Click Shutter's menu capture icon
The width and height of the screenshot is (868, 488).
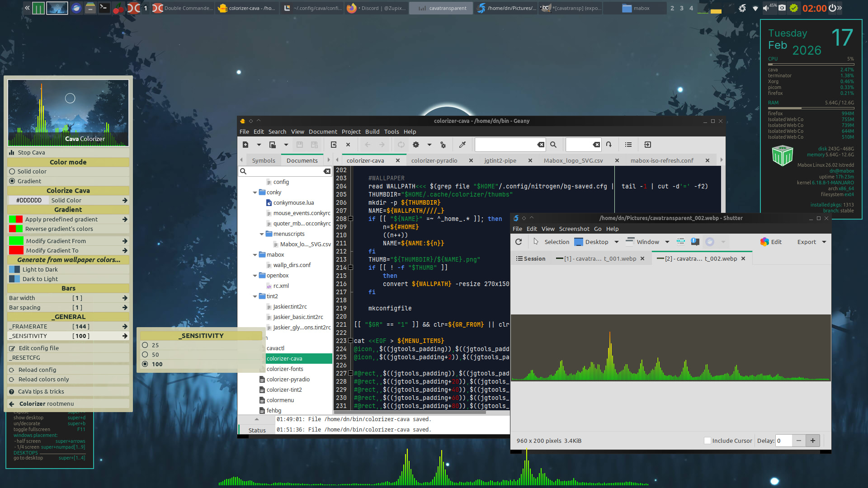tap(680, 242)
